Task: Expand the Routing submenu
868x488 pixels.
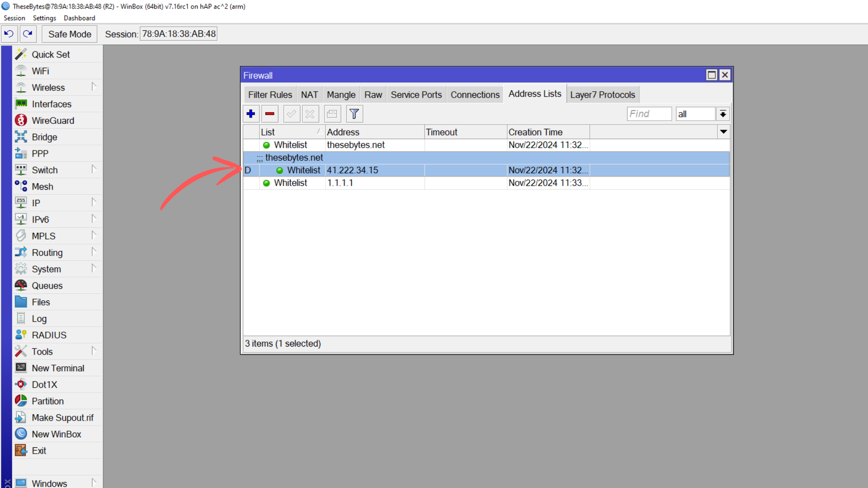Action: [47, 252]
